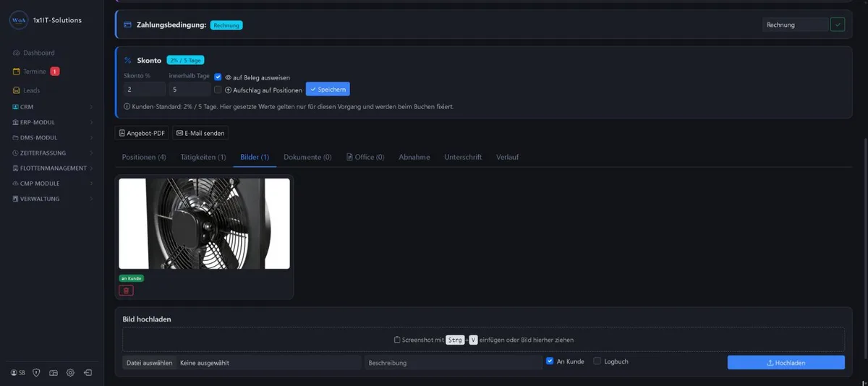Click the screenshot paste drop zone

click(x=483, y=339)
